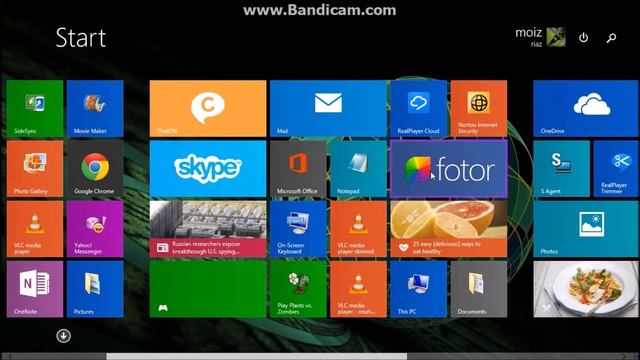Open Microsoft Office tile
The height and width of the screenshot is (360, 640).
coord(298,169)
